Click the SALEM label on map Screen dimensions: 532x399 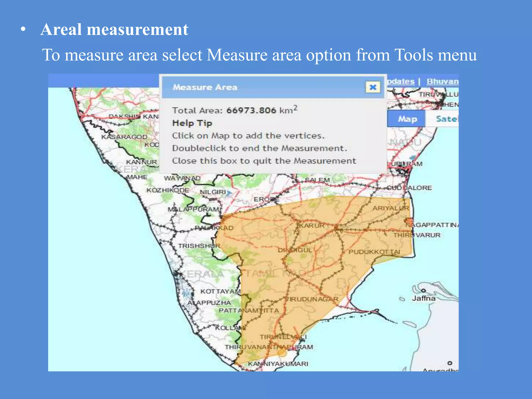click(317, 180)
